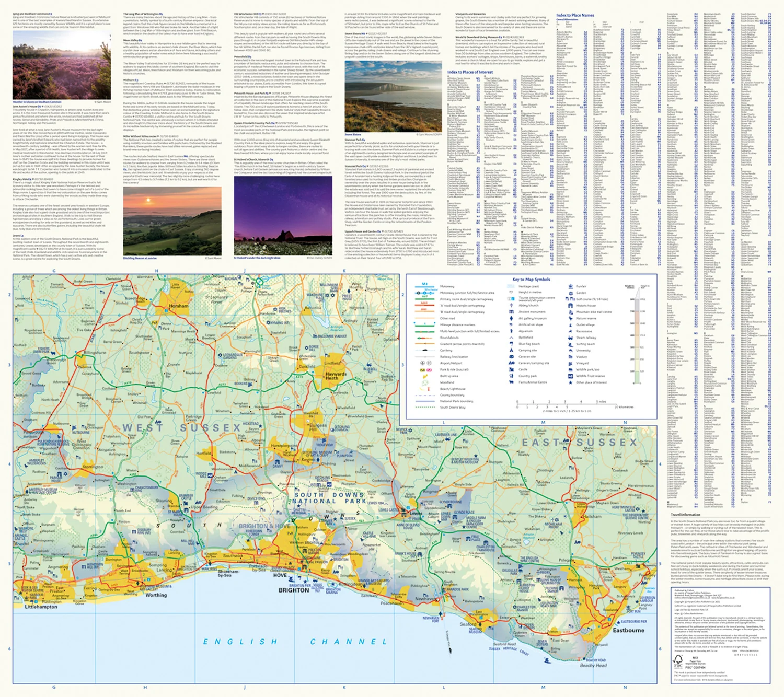The width and height of the screenshot is (784, 697).
Task: Select the blue Motorway line sample in key
Action: (424, 286)
